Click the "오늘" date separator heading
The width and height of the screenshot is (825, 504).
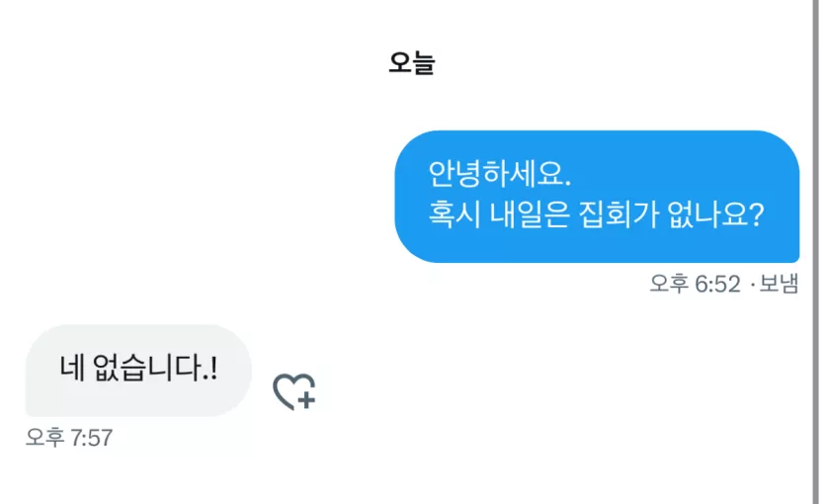click(x=412, y=63)
